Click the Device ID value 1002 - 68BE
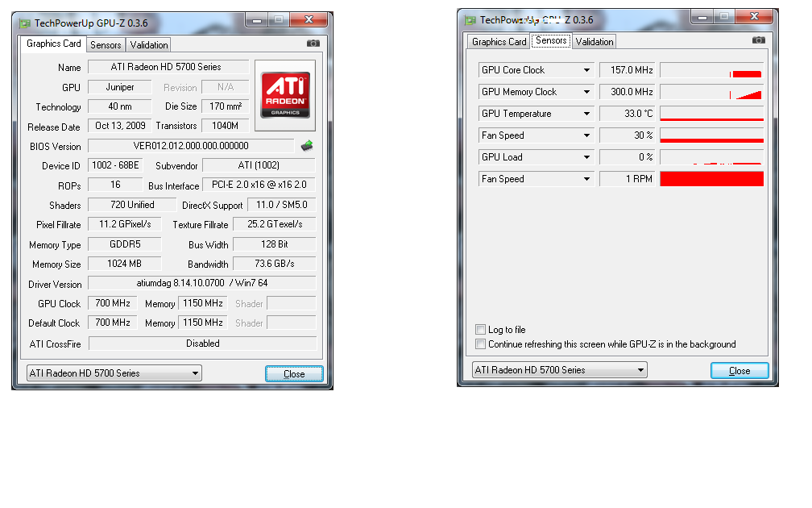Viewport: 812px width, 508px height. [115, 165]
